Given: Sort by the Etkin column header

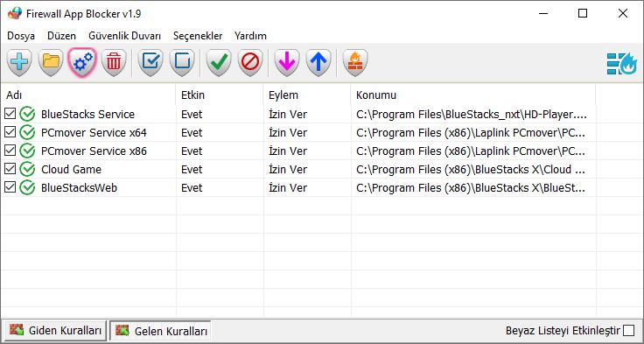Looking at the screenshot, I should [220, 95].
